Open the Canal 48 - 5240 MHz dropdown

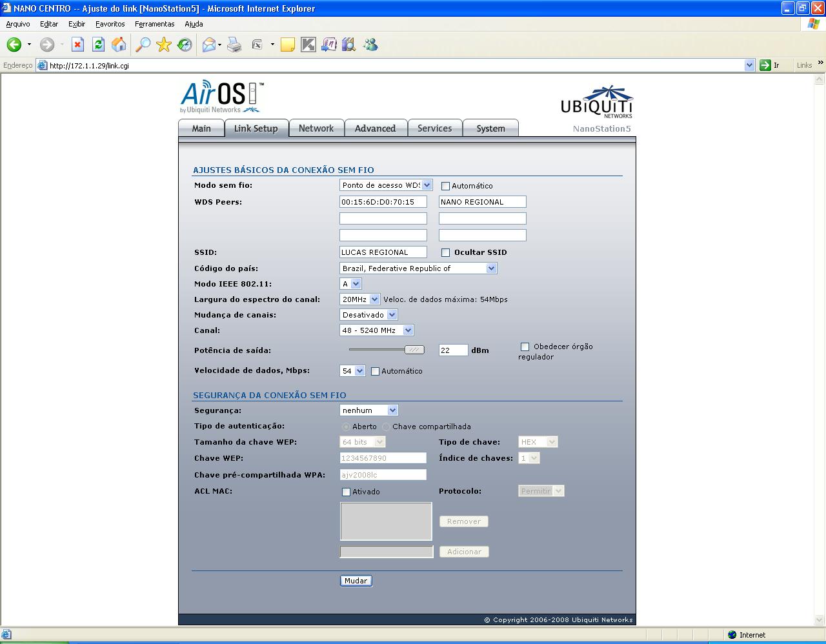click(x=376, y=330)
